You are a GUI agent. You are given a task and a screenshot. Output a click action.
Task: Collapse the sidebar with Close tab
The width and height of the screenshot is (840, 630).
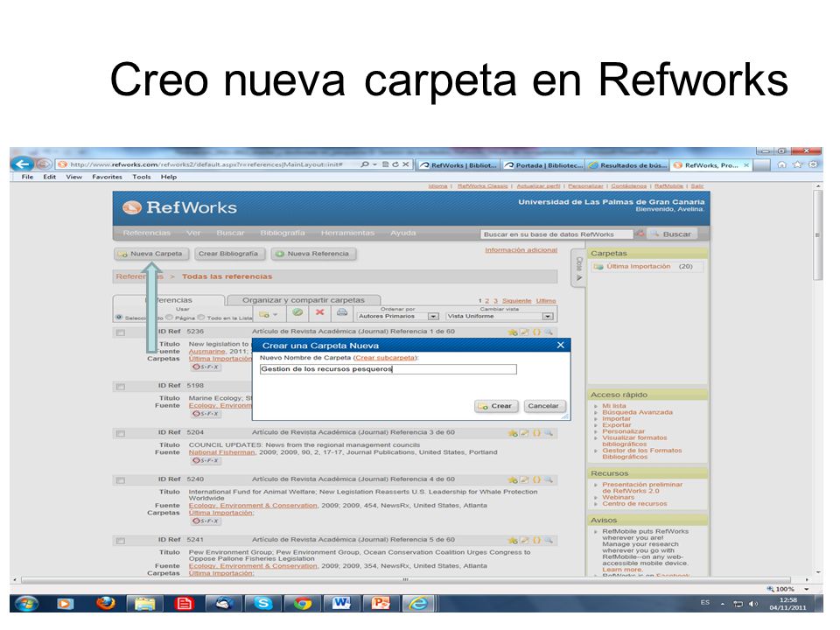click(x=578, y=268)
